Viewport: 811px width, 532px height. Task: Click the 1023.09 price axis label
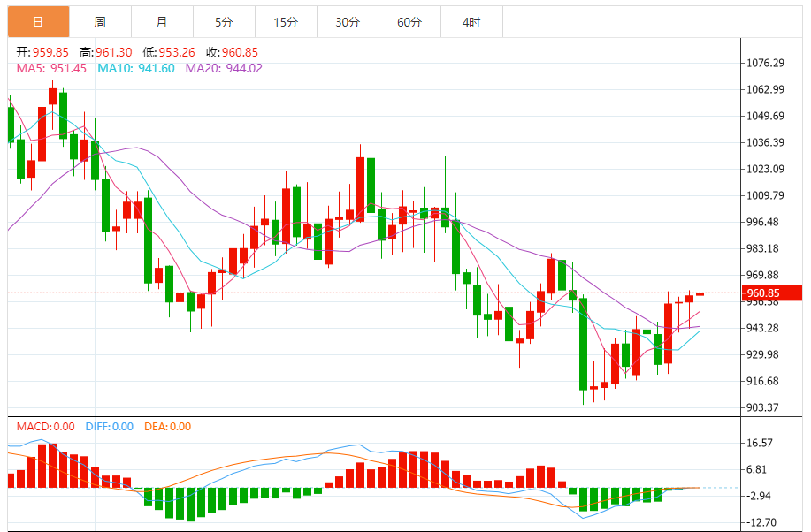click(x=765, y=169)
